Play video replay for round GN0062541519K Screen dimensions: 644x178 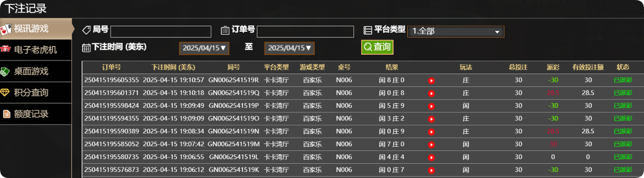pyautogui.click(x=431, y=171)
